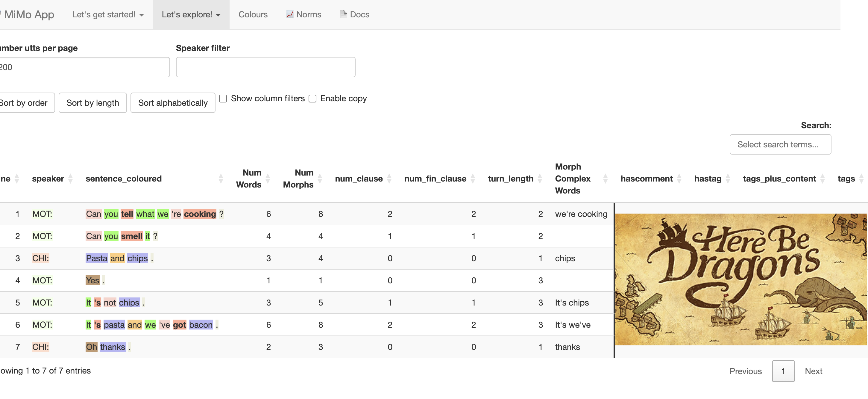
Task: Click the highlighted word cooking
Action: pos(200,214)
